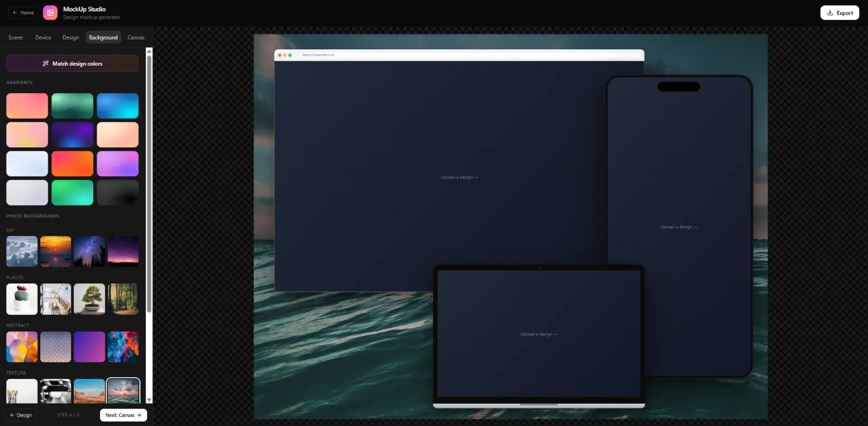Choose the selected ocean sunset texture thumbnail

pyautogui.click(x=123, y=391)
